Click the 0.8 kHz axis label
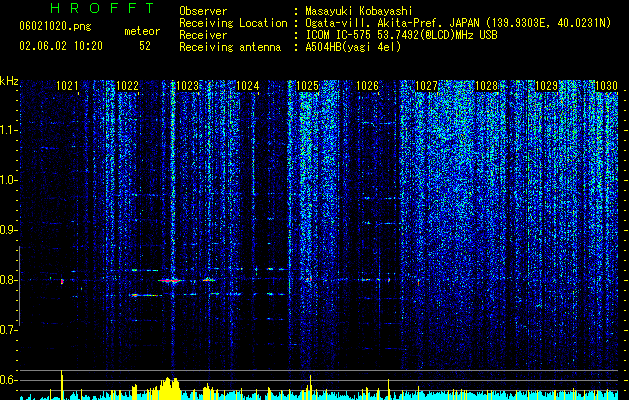629x400 pixels. 8,280
